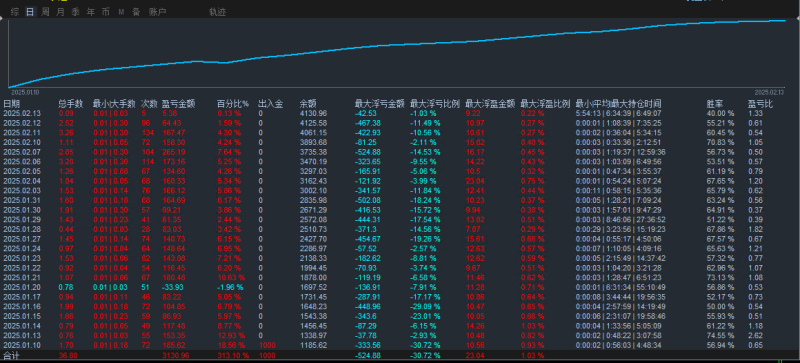Click the 最大浮亏金额 column header
The height and width of the screenshot is (363, 800).
tap(380, 104)
